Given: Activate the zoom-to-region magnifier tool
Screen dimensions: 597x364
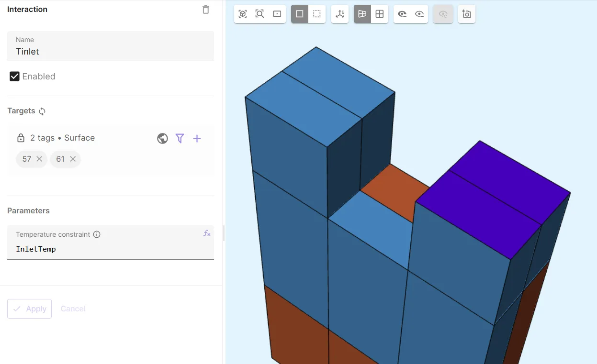Looking at the screenshot, I should click(x=259, y=14).
